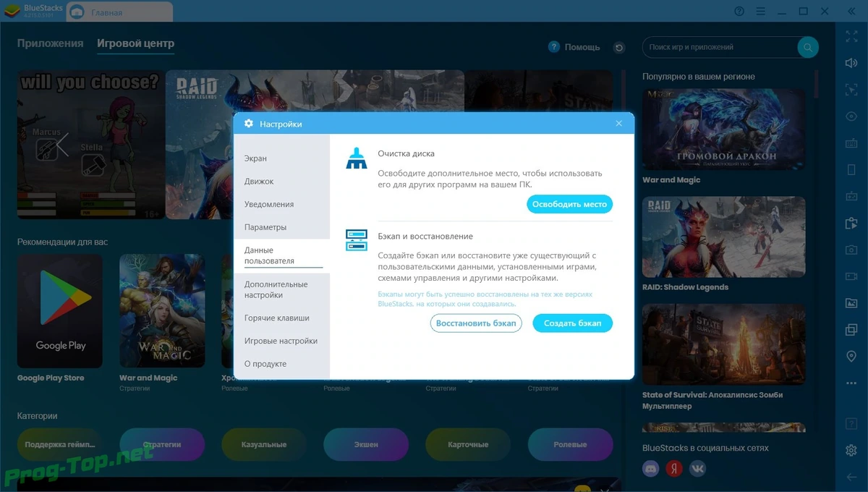Image resolution: width=868 pixels, height=492 pixels.
Task: Take a screenshot with camera icon
Action: click(x=851, y=250)
